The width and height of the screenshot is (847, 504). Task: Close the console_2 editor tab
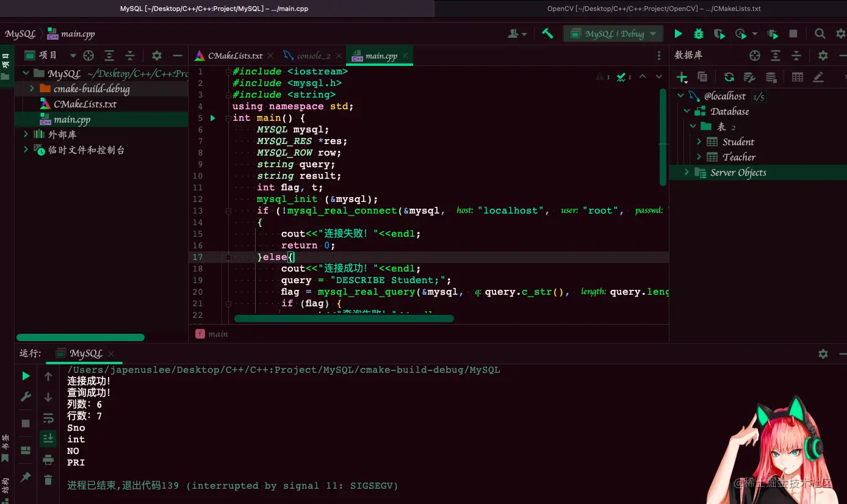click(337, 56)
